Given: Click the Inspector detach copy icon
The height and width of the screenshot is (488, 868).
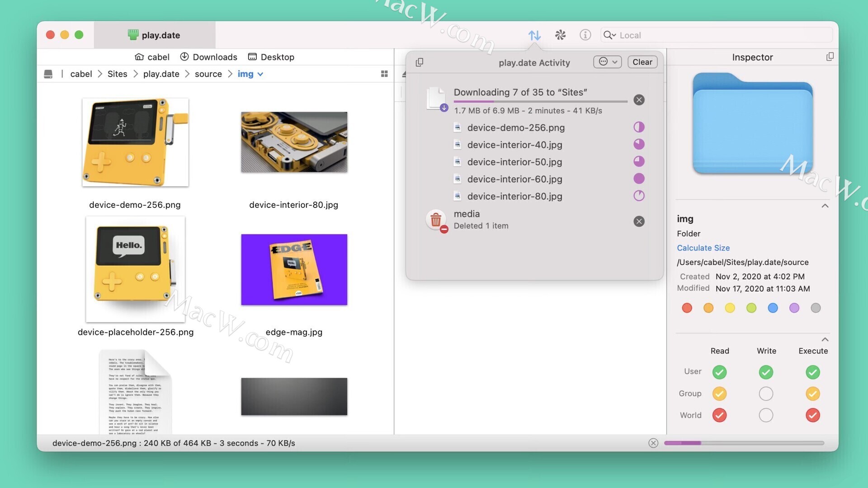Looking at the screenshot, I should [830, 57].
